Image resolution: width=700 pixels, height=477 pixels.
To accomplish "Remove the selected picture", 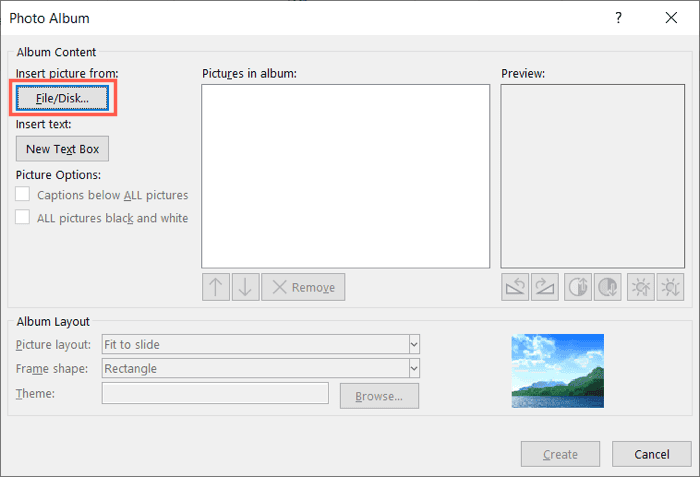I will click(303, 287).
